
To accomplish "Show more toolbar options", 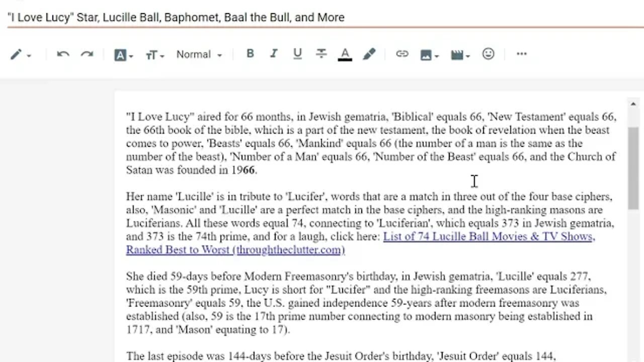I will [522, 54].
